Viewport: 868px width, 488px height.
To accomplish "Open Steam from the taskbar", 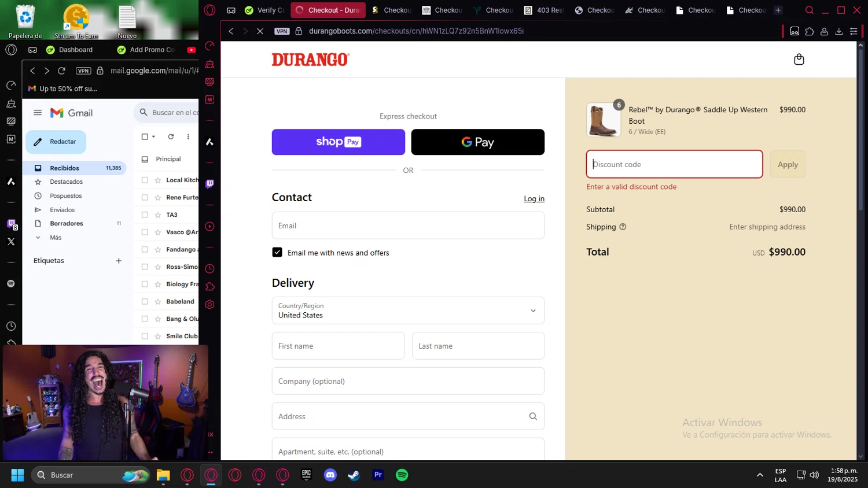I will coord(354,475).
